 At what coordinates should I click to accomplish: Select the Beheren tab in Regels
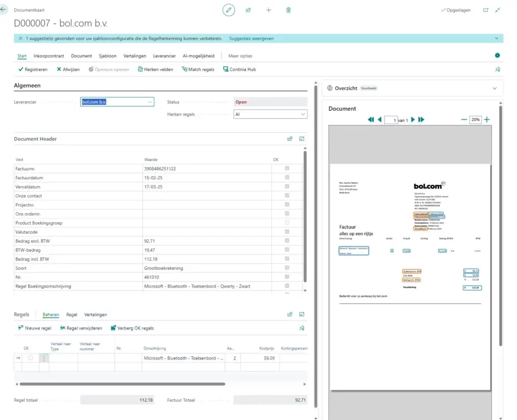point(51,314)
